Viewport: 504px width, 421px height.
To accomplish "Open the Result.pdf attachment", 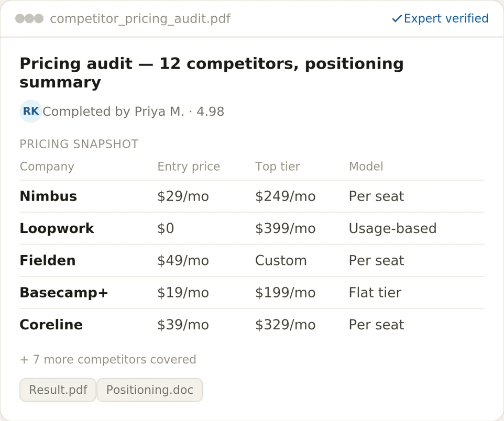I will [58, 390].
